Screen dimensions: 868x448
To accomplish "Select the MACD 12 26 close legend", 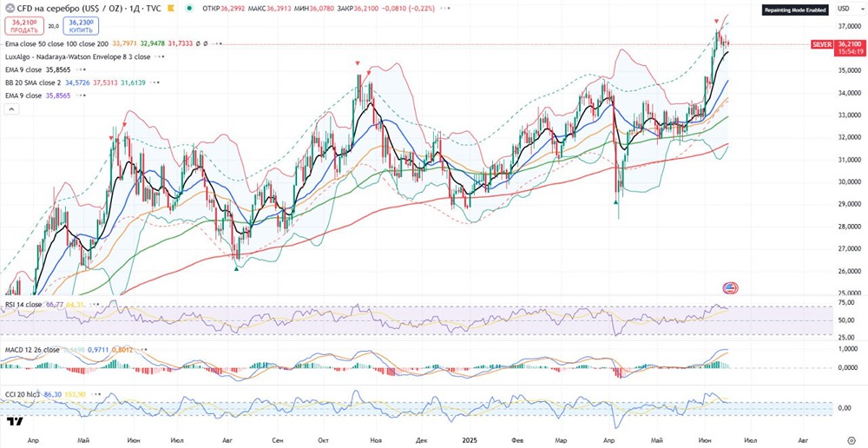I will [x=32, y=350].
